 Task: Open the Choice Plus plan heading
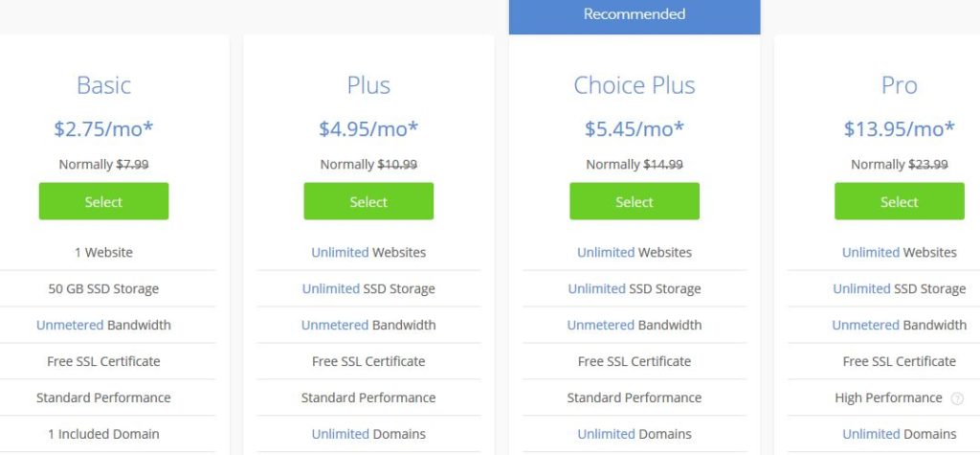coord(635,85)
